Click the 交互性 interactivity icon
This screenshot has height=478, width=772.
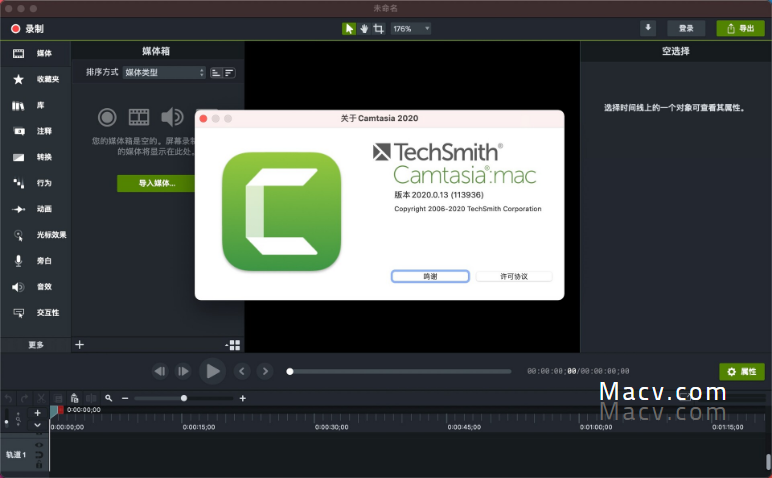(18, 313)
